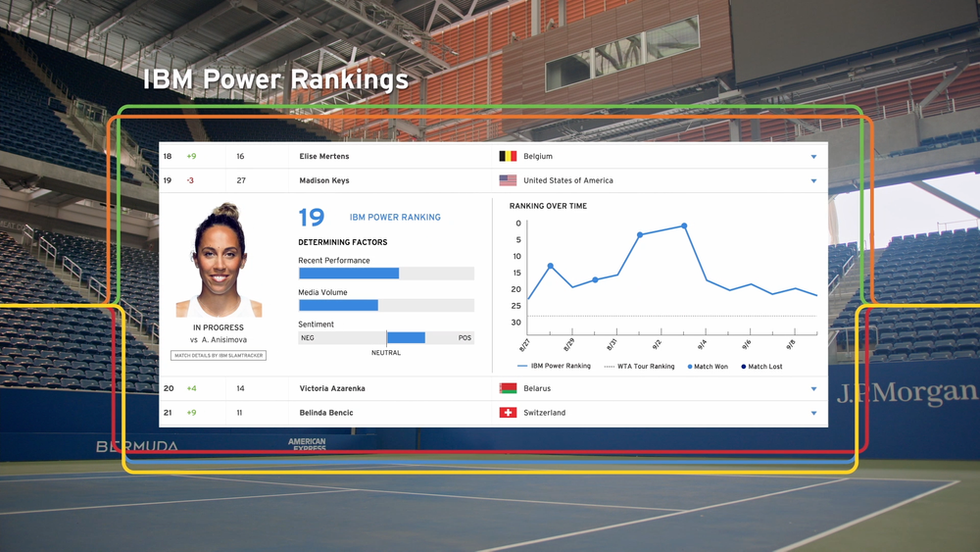Click the Belarus flag icon
This screenshot has width=980, height=552.
[508, 388]
